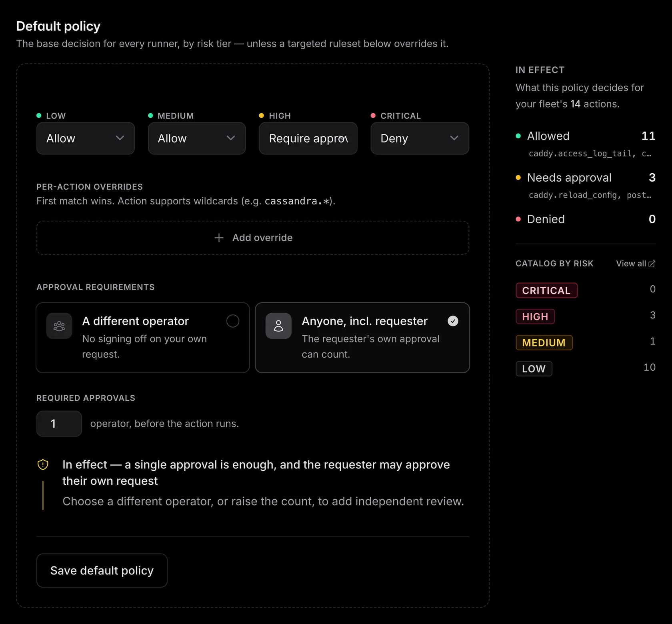
Task: Open the MEDIUM risk tier dropdown
Action: (197, 138)
